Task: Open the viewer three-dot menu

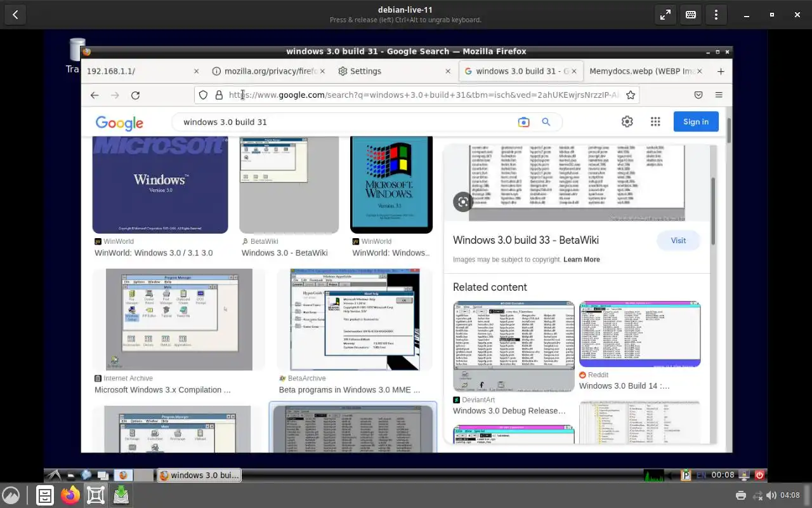Action: [x=716, y=15]
